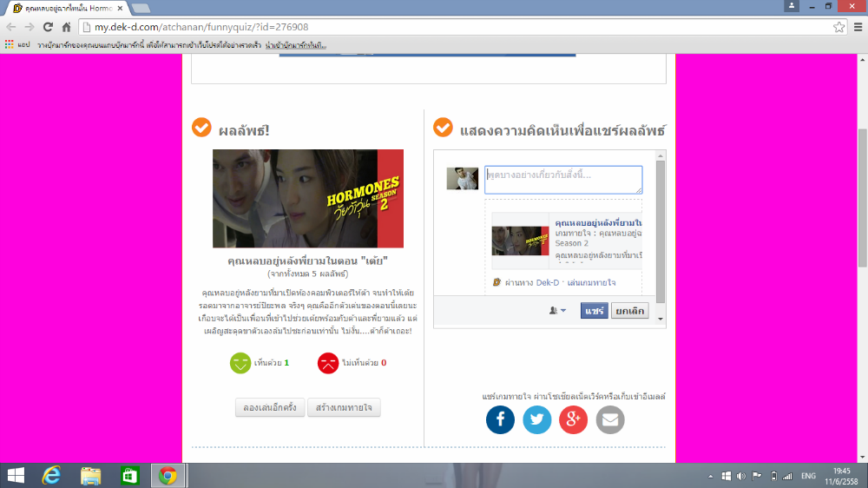868x488 pixels.
Task: Share the quiz via Facebook icon
Action: point(500,419)
